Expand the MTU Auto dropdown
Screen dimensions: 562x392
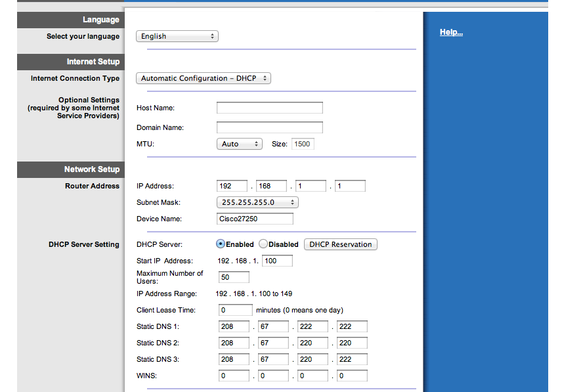coord(240,144)
